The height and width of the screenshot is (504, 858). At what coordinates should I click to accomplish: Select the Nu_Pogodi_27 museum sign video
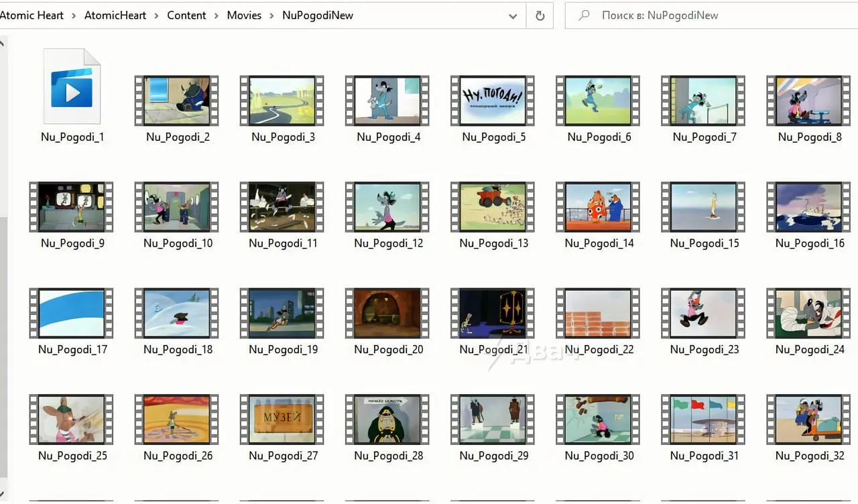pos(282,420)
